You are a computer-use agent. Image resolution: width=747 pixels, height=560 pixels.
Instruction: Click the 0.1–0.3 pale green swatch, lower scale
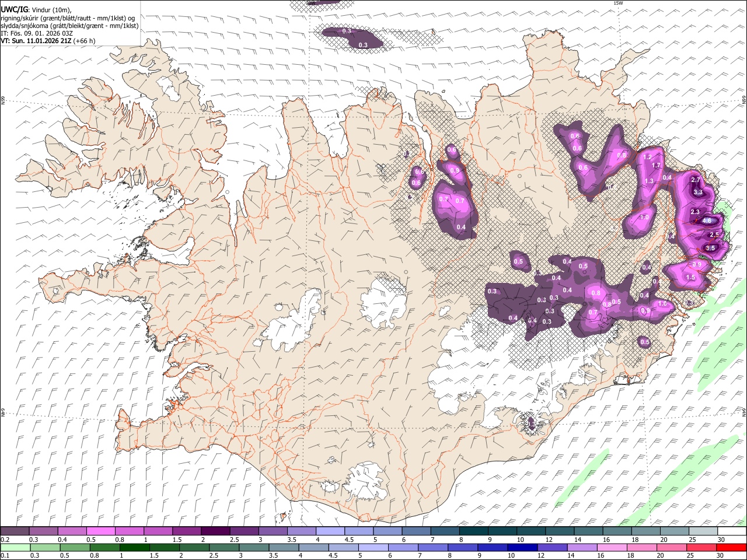click(x=15, y=547)
